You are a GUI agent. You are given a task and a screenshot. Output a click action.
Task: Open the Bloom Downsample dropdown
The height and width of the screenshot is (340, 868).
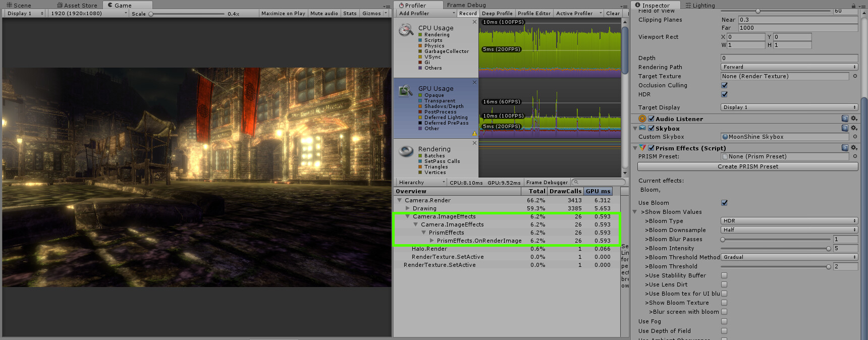coord(789,230)
